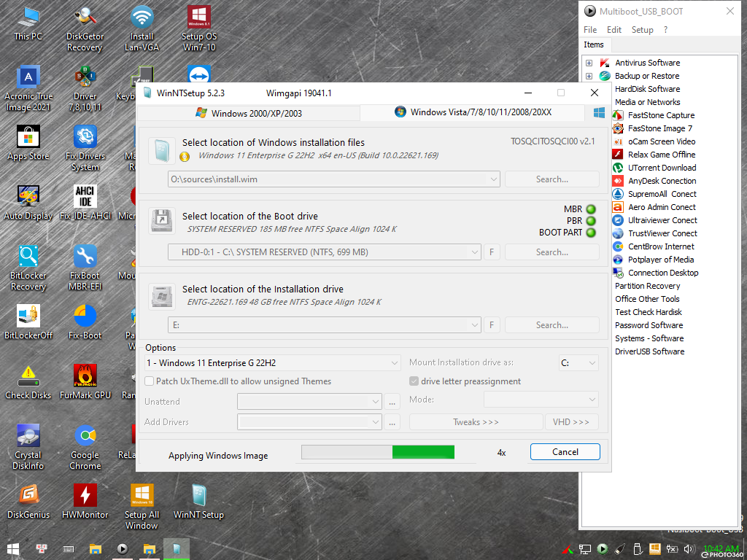Click volume speaker icon in system tray

coord(689,549)
